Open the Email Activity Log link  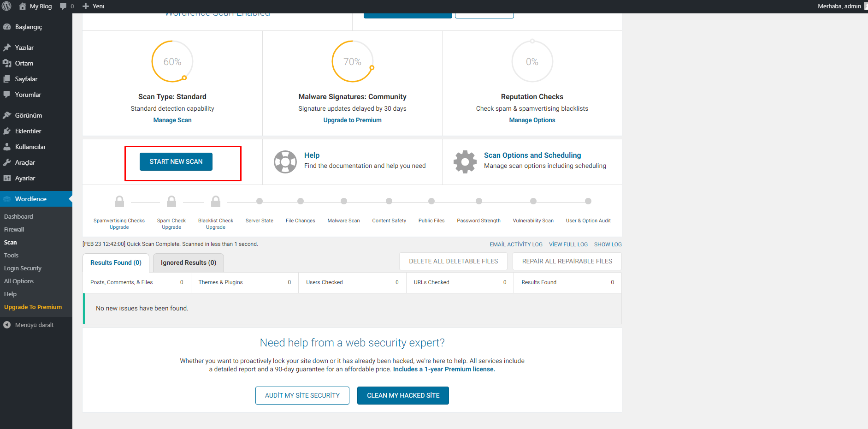tap(516, 244)
